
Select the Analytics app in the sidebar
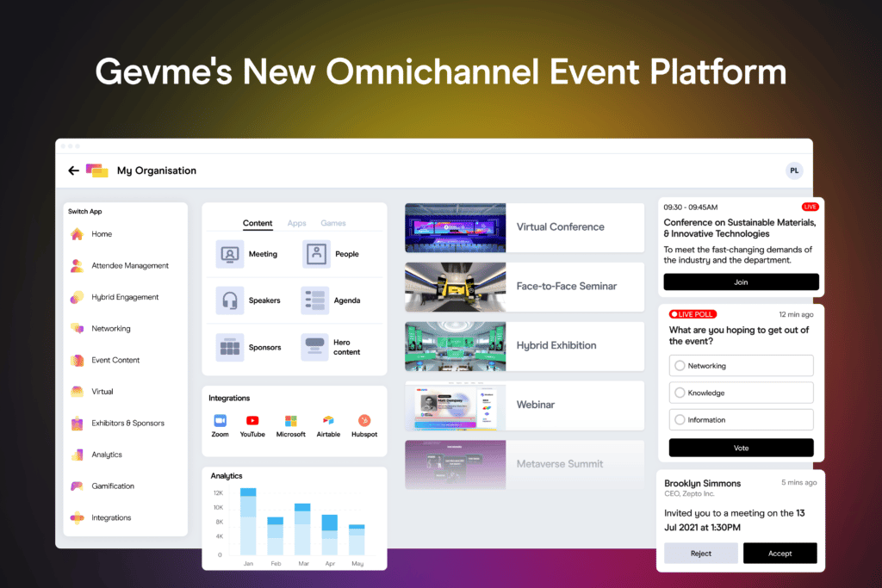[x=107, y=454]
